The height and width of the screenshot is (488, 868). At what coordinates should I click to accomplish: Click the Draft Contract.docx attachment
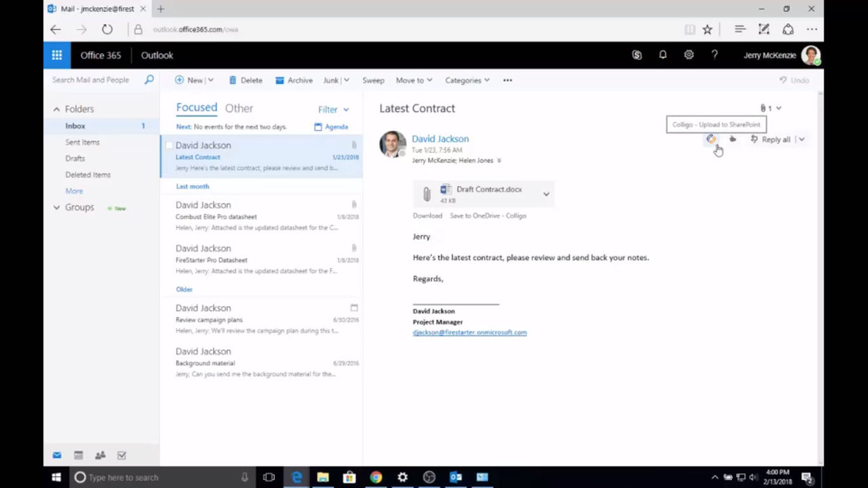coord(483,194)
